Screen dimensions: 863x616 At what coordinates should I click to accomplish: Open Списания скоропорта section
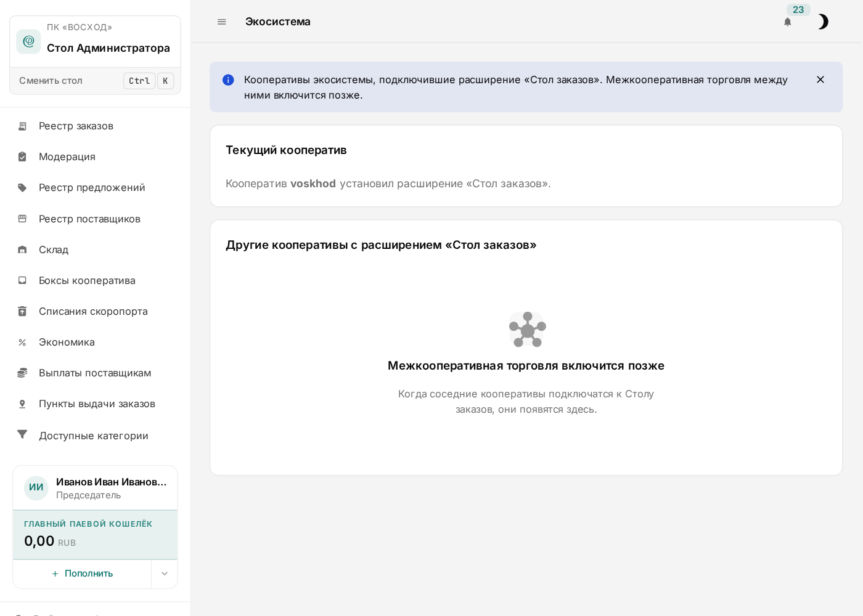pos(95,311)
